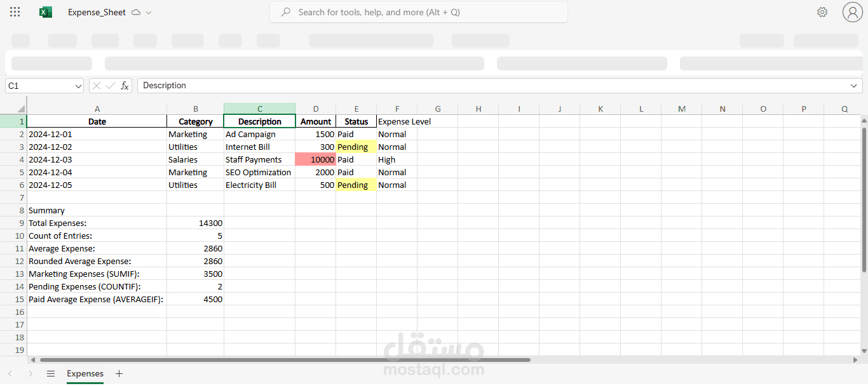Select the Salaries category cell
This screenshot has height=386, width=868.
(x=195, y=159)
